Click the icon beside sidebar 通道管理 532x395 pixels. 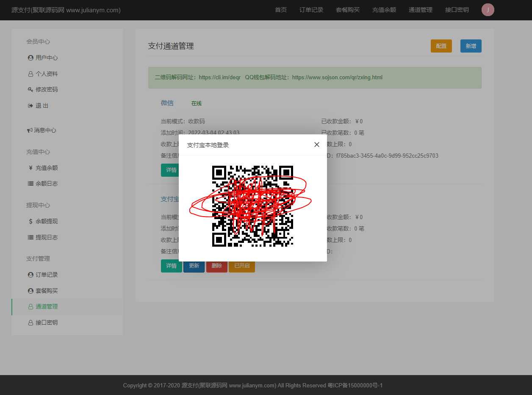[30, 306]
